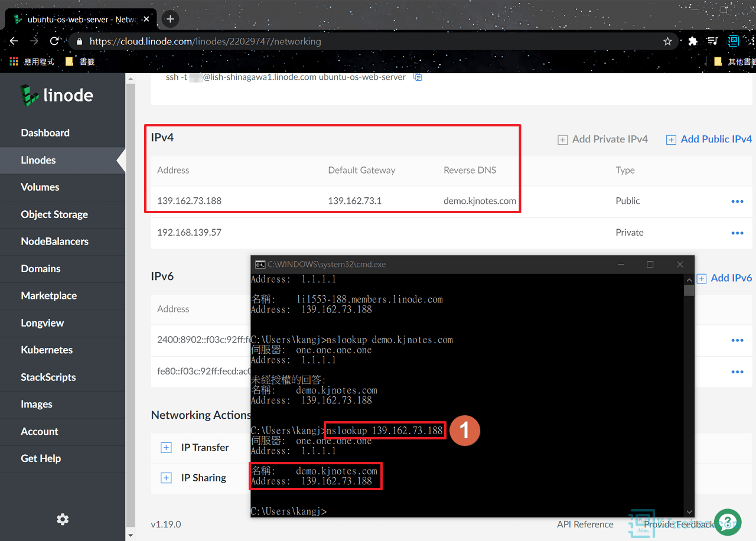The image size is (756, 541).
Task: Click the cmd.exe window title bar icon
Action: point(260,264)
